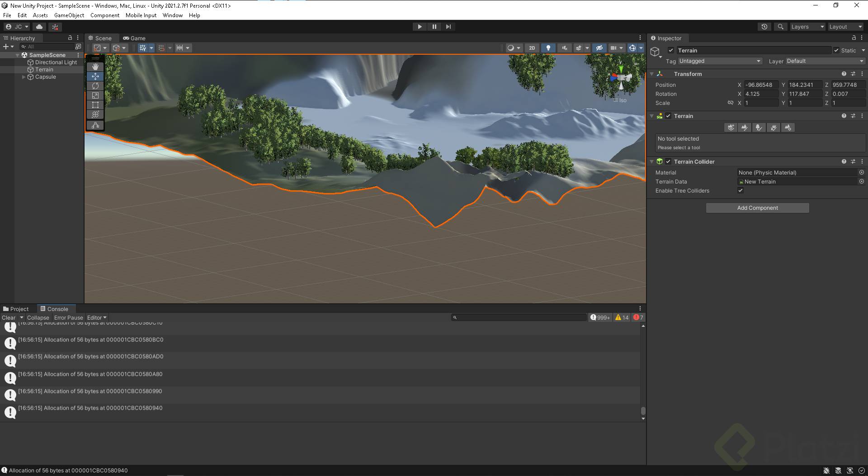Open the Layers dropdown in top toolbar
This screenshot has height=476, width=868.
807,27
